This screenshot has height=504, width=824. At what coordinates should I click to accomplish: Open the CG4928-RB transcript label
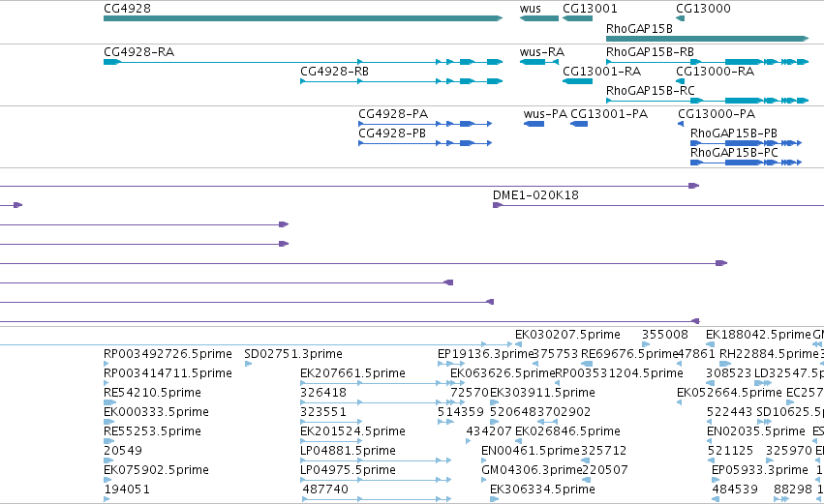tap(334, 72)
